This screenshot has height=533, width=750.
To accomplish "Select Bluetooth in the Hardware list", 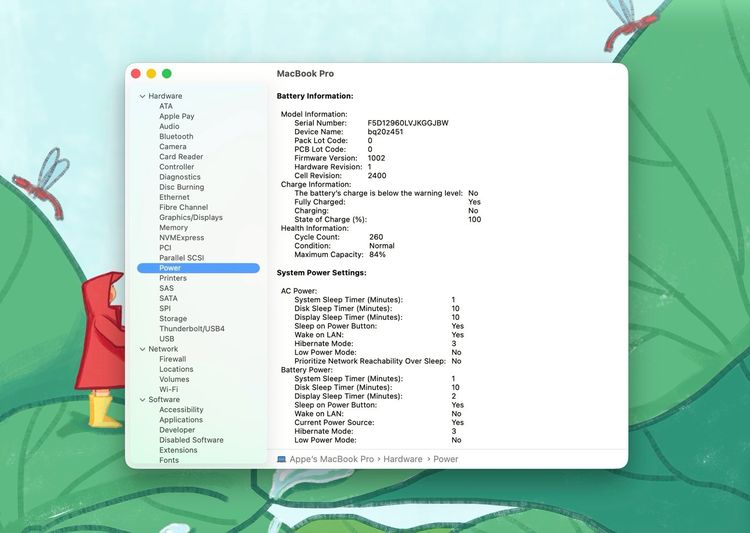I will point(176,137).
